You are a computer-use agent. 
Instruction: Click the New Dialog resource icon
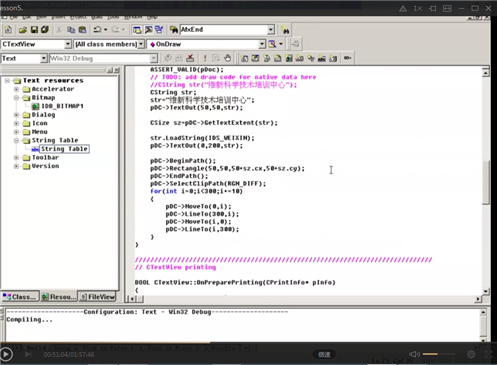(x=244, y=58)
